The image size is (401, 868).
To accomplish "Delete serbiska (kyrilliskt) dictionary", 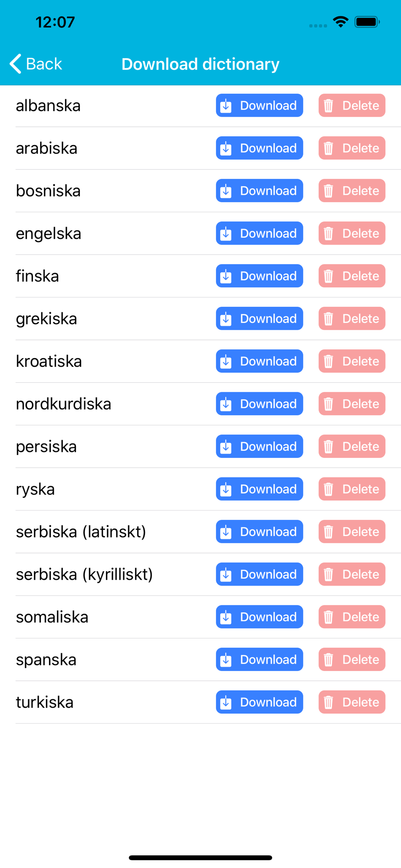I will click(x=352, y=574).
